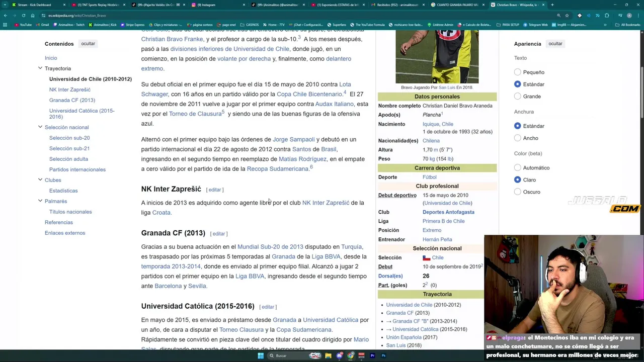
Task: Open the Windows Start menu
Action: tap(261, 355)
